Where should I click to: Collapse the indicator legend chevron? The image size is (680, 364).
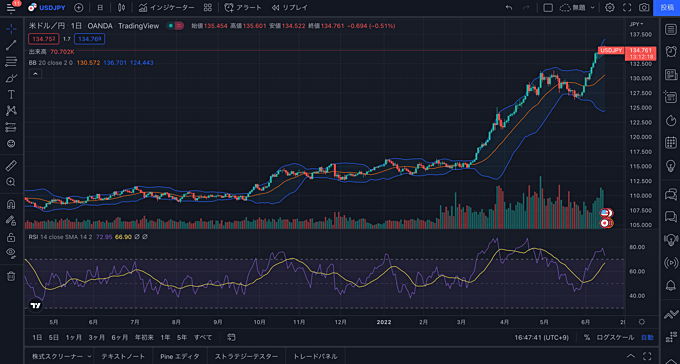pos(35,74)
